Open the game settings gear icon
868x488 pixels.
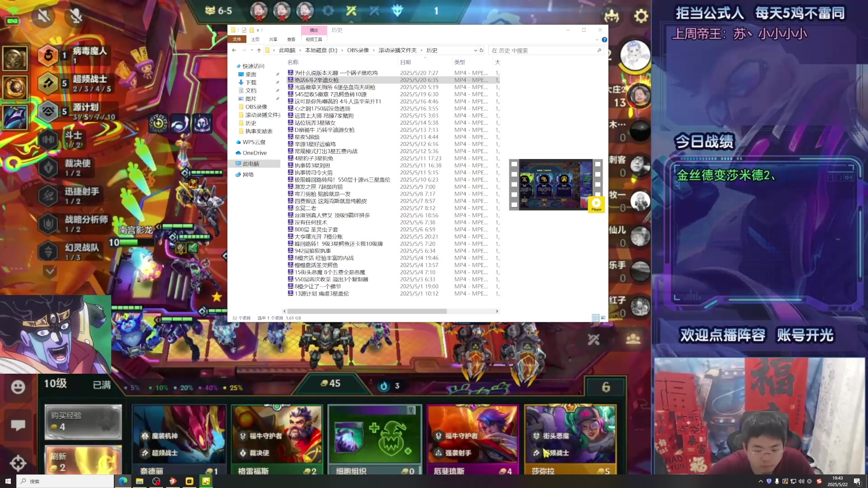coord(641,16)
